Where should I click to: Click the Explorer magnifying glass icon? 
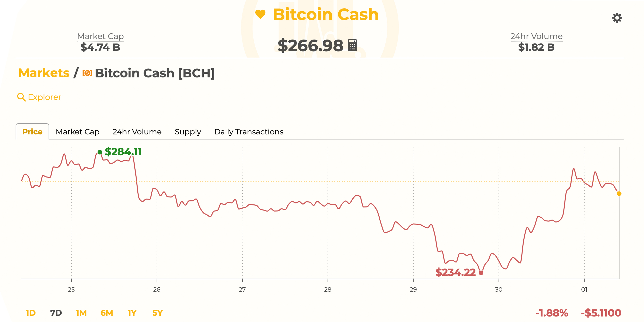[21, 97]
